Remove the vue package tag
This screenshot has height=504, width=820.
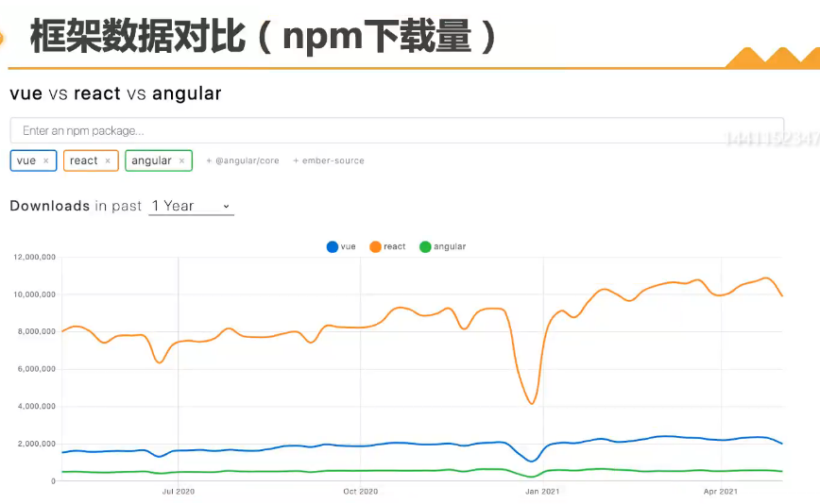46,160
